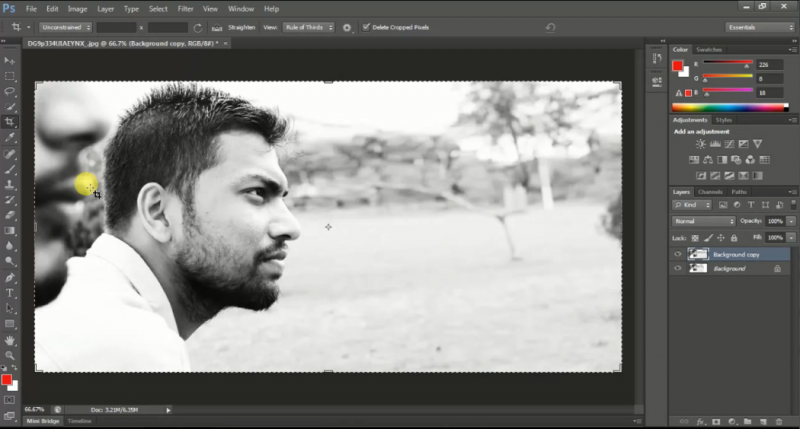The height and width of the screenshot is (429, 800).
Task: Select the Eraser tool
Action: click(x=10, y=215)
